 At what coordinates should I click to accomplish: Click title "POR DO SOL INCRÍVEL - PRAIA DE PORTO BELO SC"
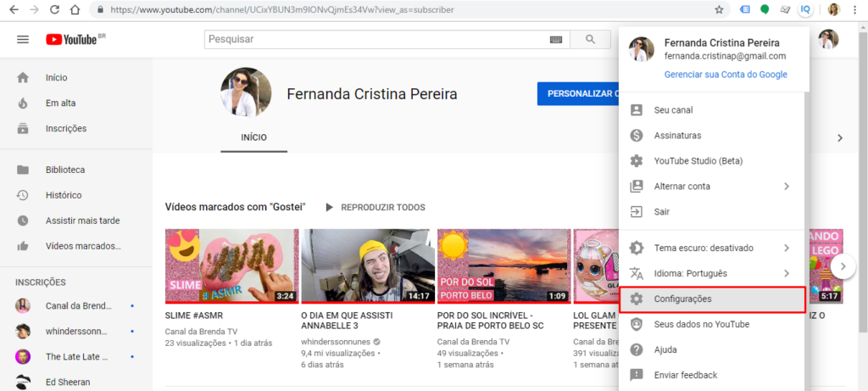point(491,321)
